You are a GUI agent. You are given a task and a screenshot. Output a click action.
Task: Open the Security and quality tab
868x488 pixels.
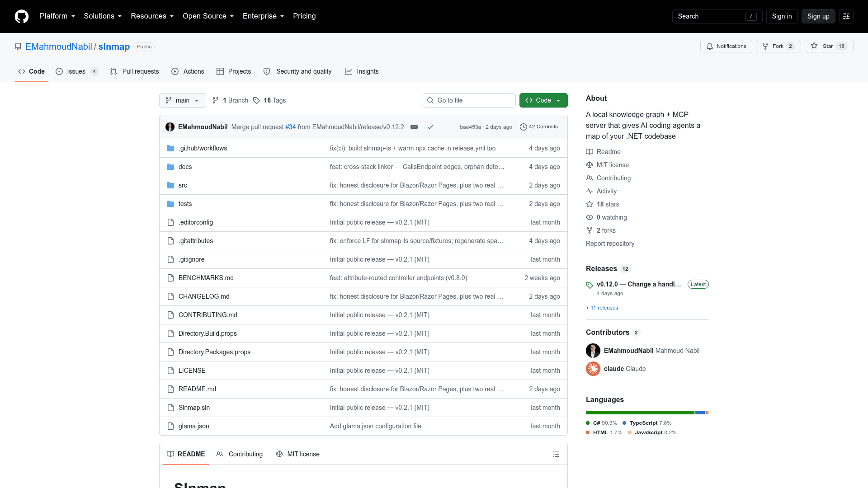click(x=297, y=71)
